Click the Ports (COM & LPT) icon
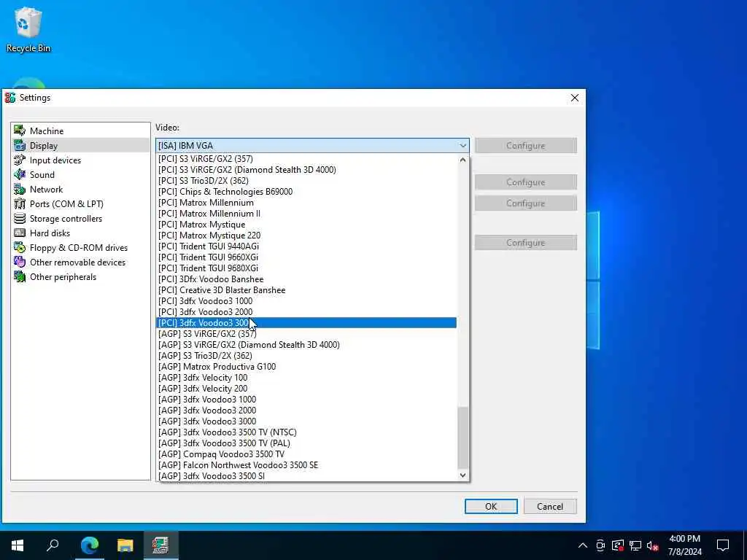747x560 pixels. (x=20, y=204)
